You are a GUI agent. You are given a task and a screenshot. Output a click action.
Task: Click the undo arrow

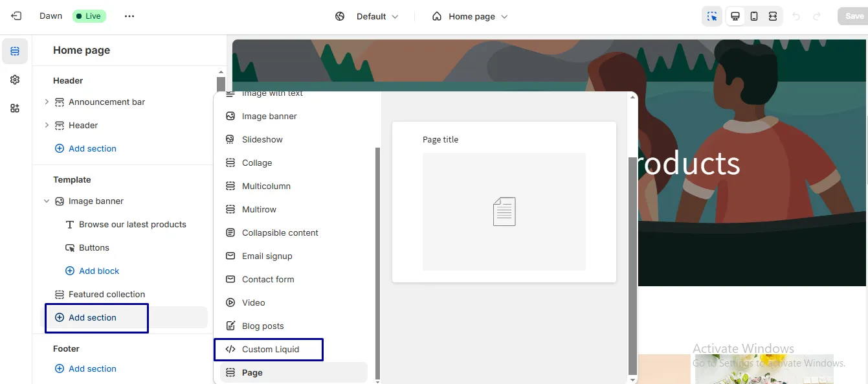pyautogui.click(x=796, y=16)
